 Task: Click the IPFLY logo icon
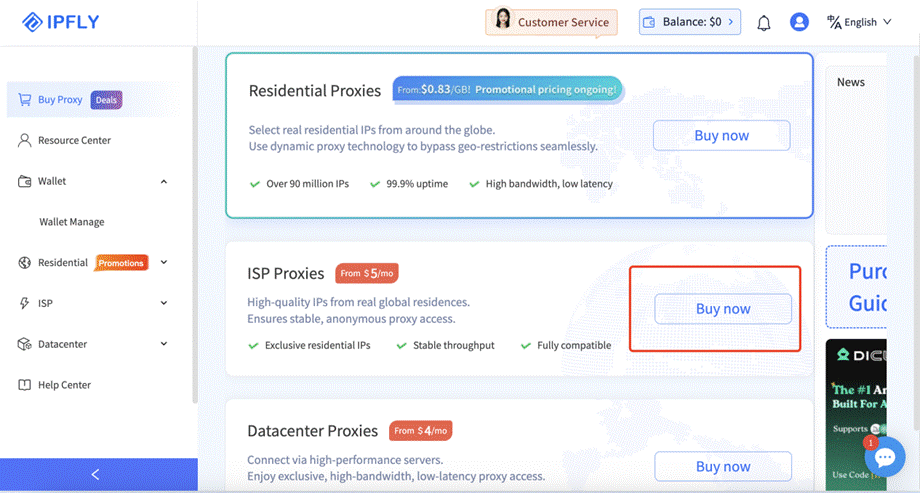32,22
